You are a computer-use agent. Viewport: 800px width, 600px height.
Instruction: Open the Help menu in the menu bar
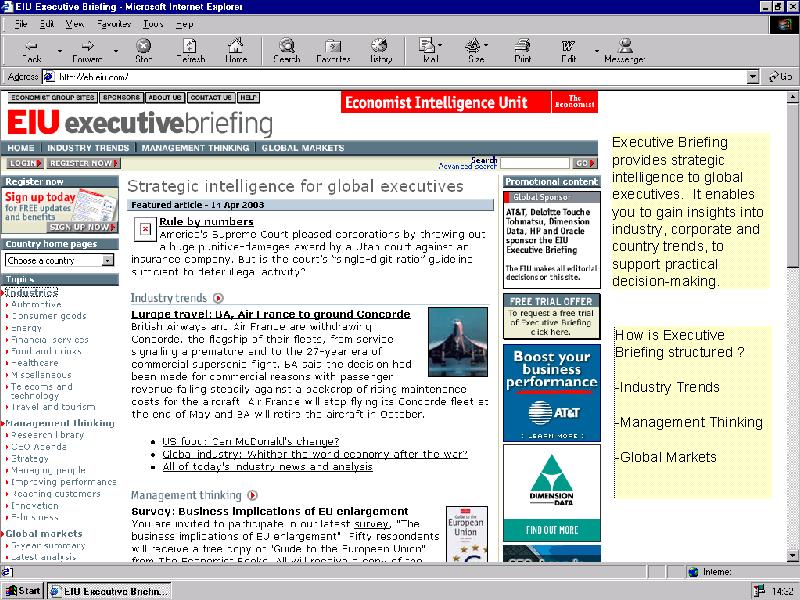coord(184,24)
